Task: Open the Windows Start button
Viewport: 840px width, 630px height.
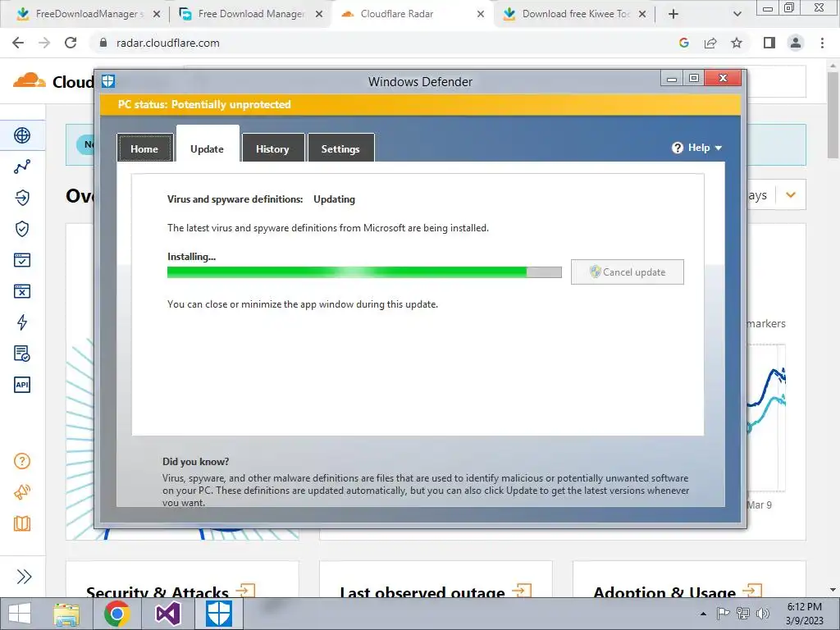Action: 20,614
